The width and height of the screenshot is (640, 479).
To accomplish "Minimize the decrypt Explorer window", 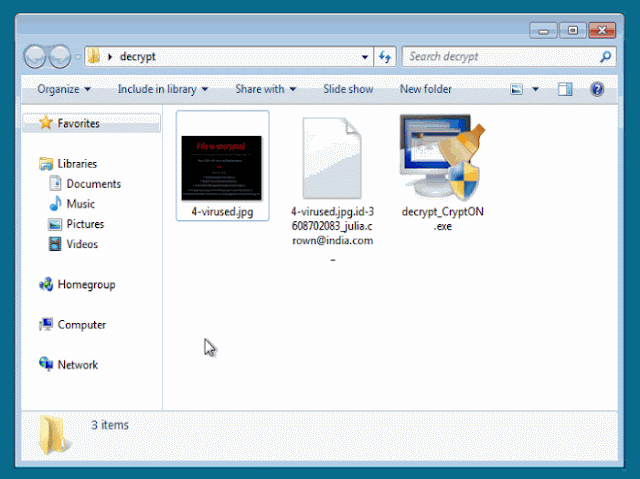I will tap(543, 31).
